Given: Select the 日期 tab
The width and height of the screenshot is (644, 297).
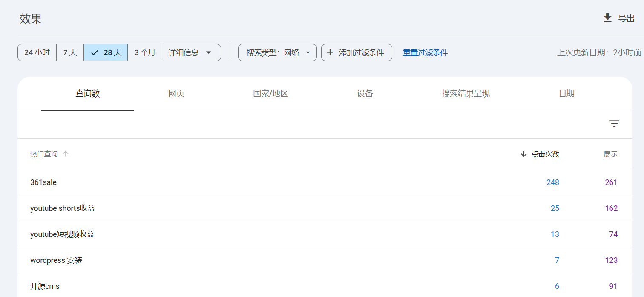Looking at the screenshot, I should click(x=566, y=94).
